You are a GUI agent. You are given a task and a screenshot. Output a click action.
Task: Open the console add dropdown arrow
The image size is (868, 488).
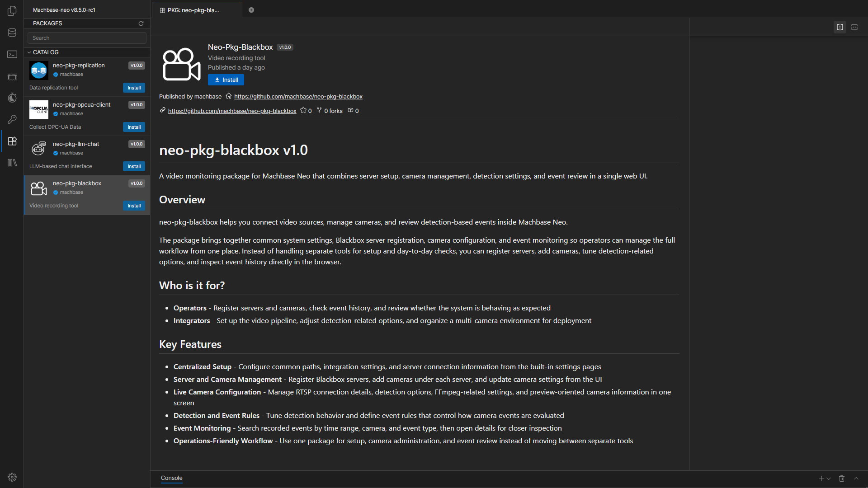829,479
